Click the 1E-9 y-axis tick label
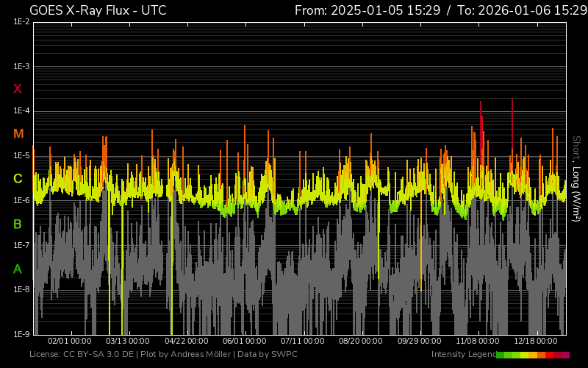The height and width of the screenshot is (368, 588). pos(21,334)
